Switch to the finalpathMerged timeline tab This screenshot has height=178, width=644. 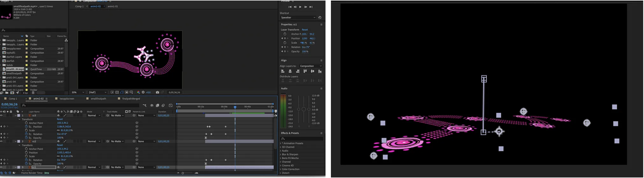(131, 99)
